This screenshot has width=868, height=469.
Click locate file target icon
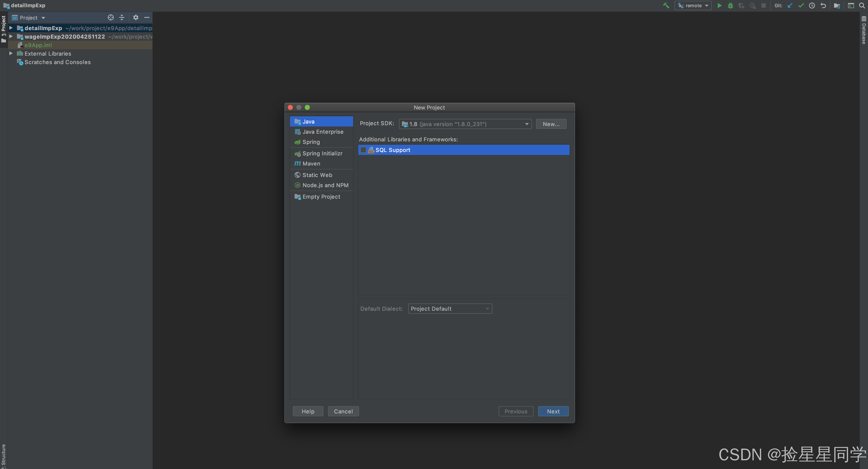pos(111,18)
